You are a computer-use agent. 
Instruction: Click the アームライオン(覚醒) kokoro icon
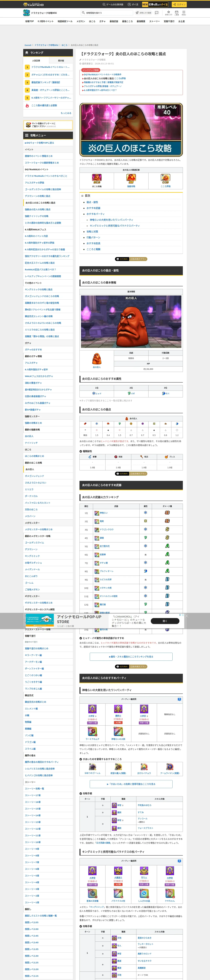tap(170, 767)
